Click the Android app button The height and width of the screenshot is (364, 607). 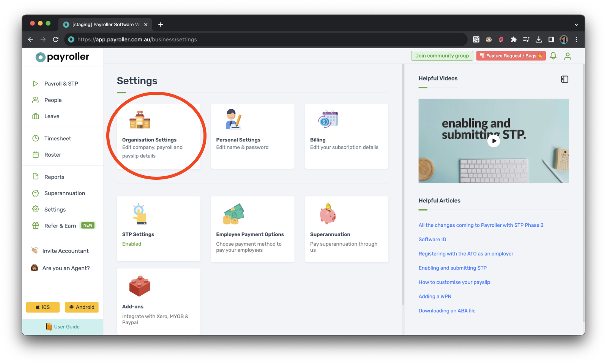pos(82,307)
